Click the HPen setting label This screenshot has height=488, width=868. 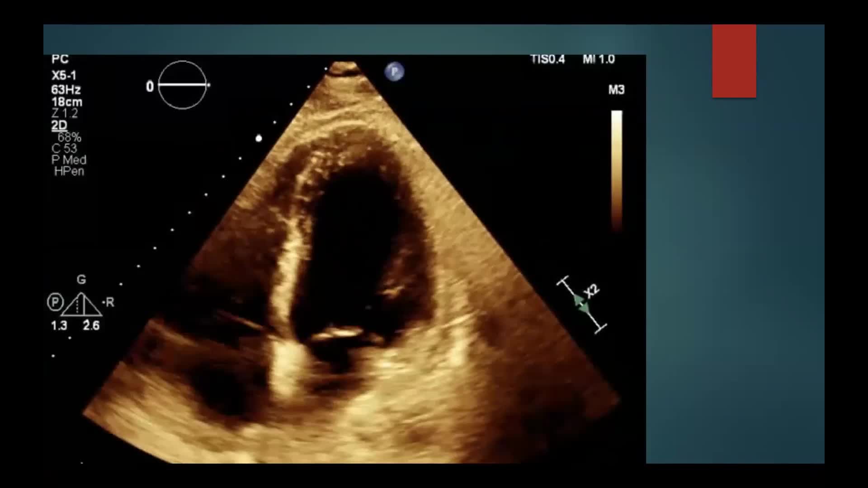(69, 171)
